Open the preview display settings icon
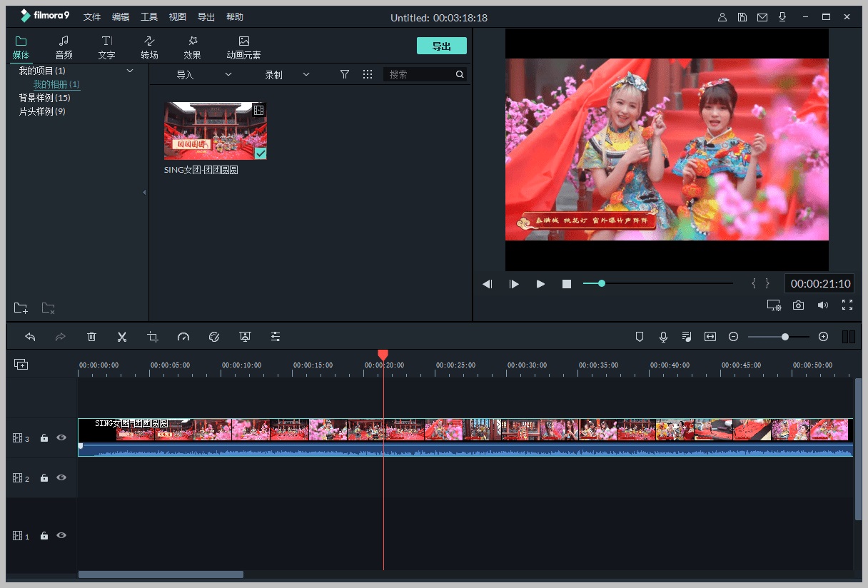Viewport: 868px width, 588px height. point(774,305)
